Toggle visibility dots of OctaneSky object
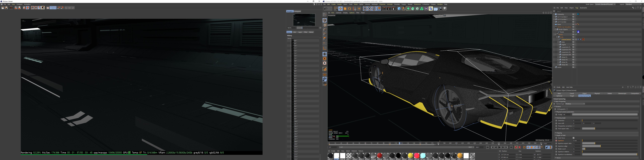Screen dimensions: 644x160 (575, 14)
